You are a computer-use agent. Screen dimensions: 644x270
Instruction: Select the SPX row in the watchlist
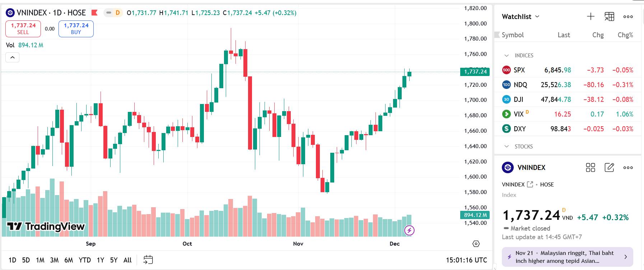tap(567, 70)
